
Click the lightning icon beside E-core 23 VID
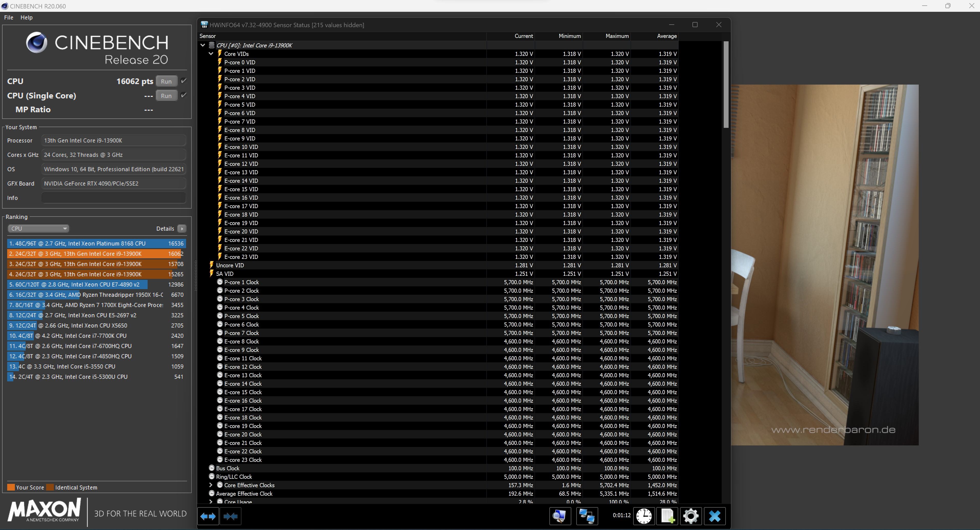[220, 257]
